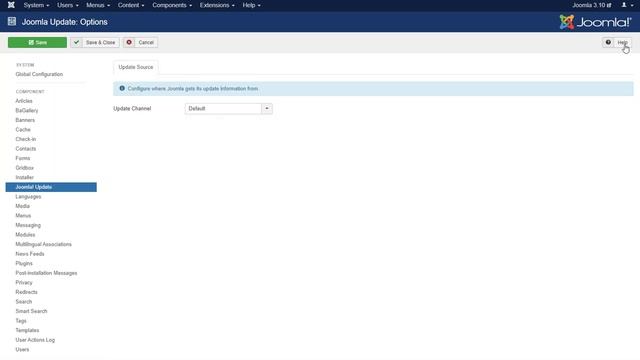Select Languages in the sidebar
Image resolution: width=640 pixels, height=360 pixels.
pyautogui.click(x=28, y=196)
